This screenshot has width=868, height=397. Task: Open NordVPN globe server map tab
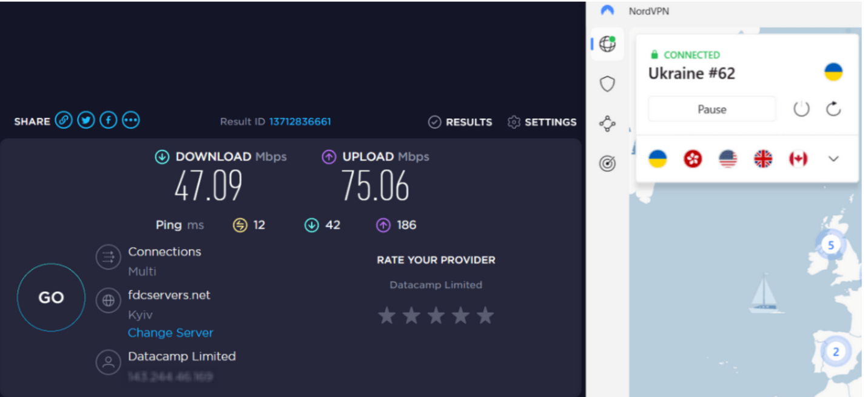coord(607,44)
